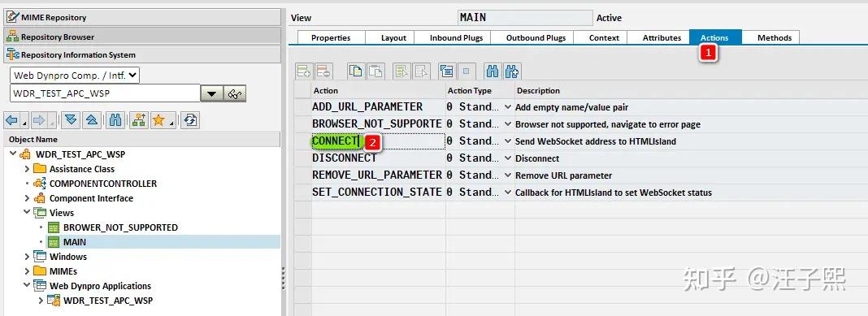This screenshot has width=868, height=316.
Task: Click the indented list icon left of the square icon
Action: coord(447,71)
